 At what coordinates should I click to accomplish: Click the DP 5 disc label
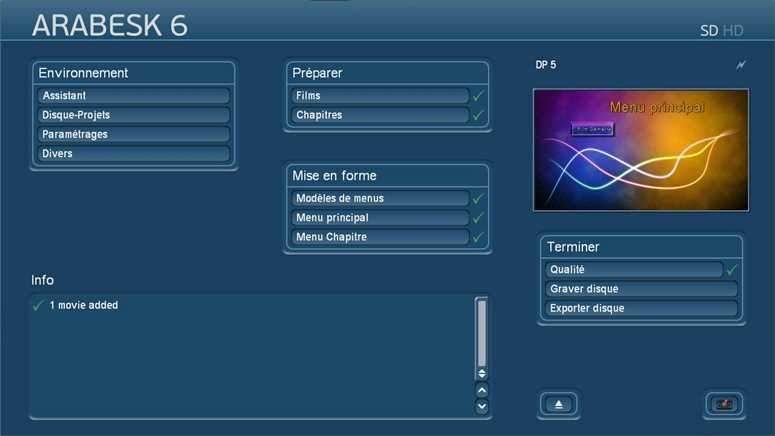point(546,65)
